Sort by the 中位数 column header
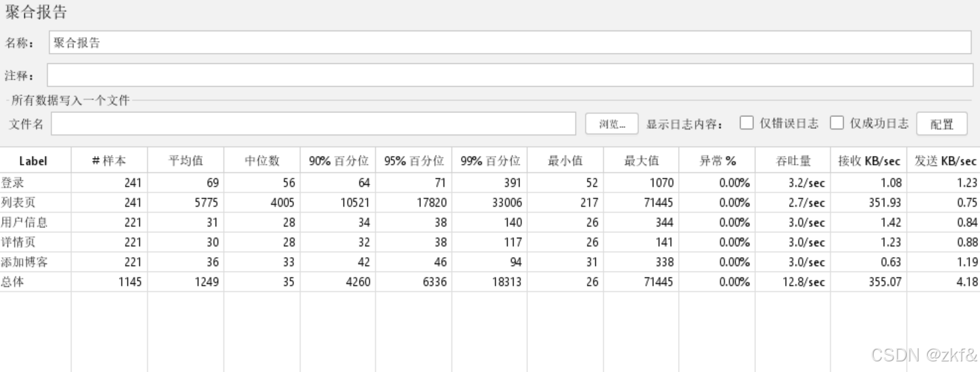 [262, 161]
